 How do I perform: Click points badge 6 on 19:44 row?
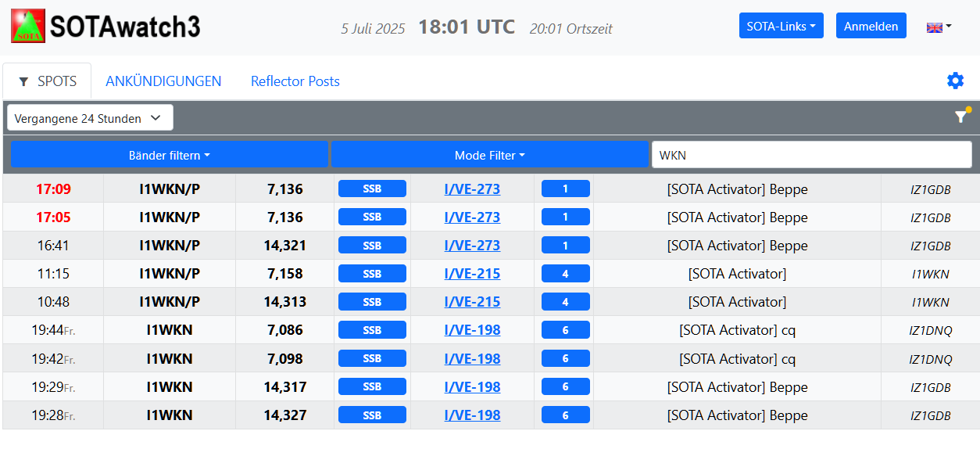(x=565, y=330)
